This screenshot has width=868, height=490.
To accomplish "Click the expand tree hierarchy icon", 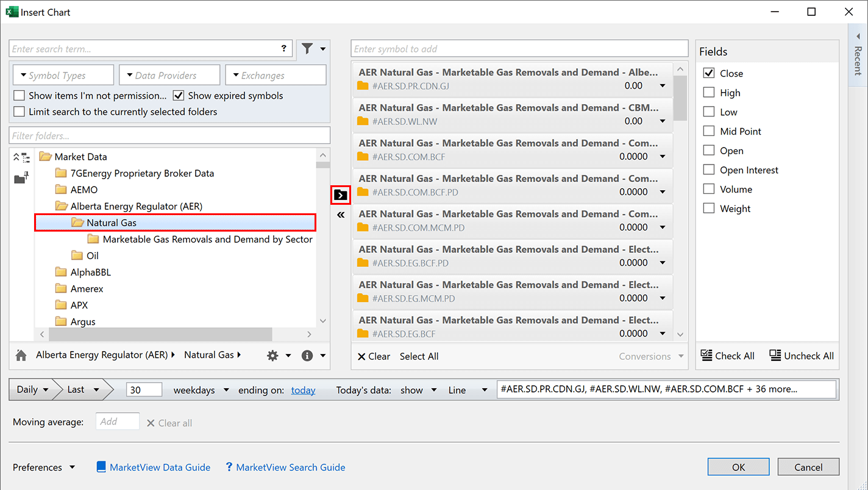I will coord(21,158).
